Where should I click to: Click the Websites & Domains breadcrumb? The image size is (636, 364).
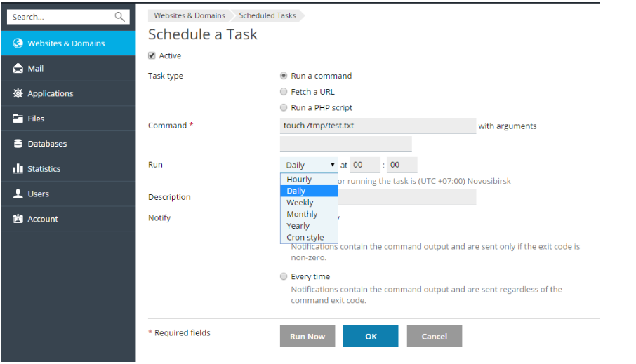tap(190, 15)
